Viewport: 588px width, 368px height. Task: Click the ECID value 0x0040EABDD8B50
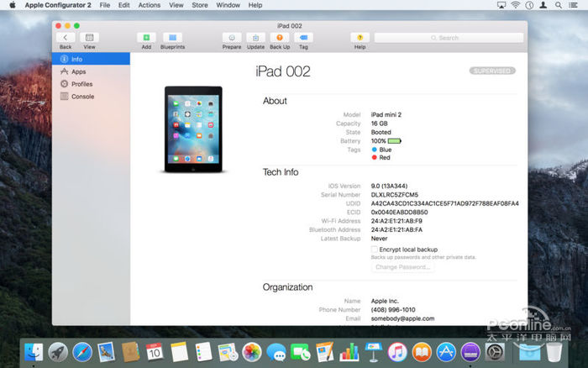pos(399,213)
